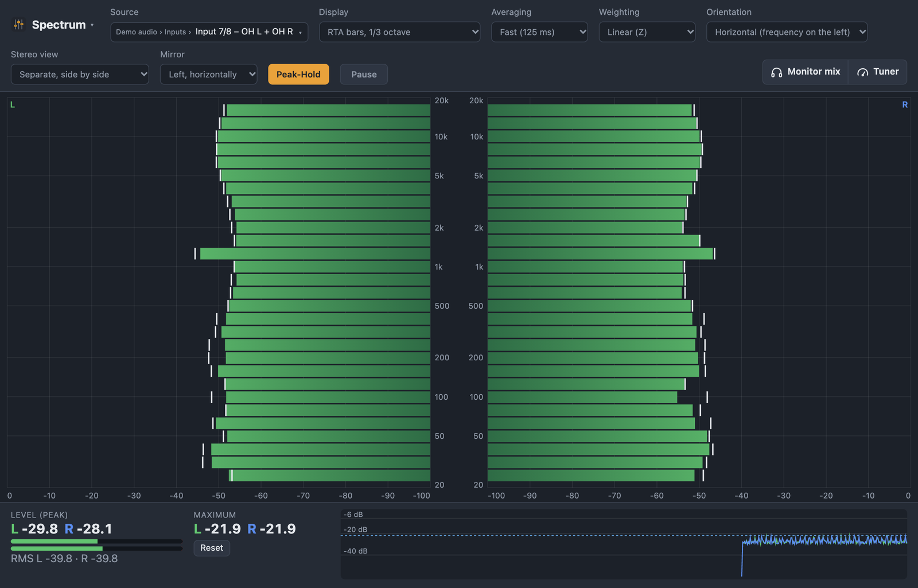This screenshot has height=588, width=918.
Task: Open the Tuner view
Action: pyautogui.click(x=878, y=72)
